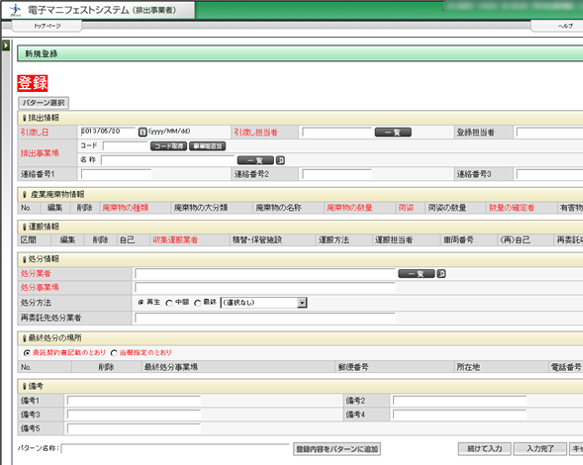Expand the green sidebar arrow icon
This screenshot has width=583, height=465.
(6, 46)
